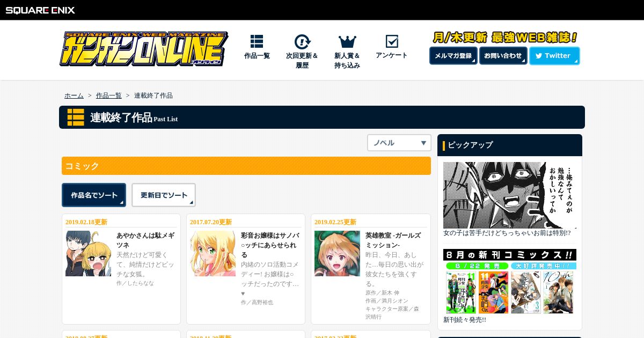Expand the ノベル category dropdown
This screenshot has height=338, width=644.
coord(399,143)
